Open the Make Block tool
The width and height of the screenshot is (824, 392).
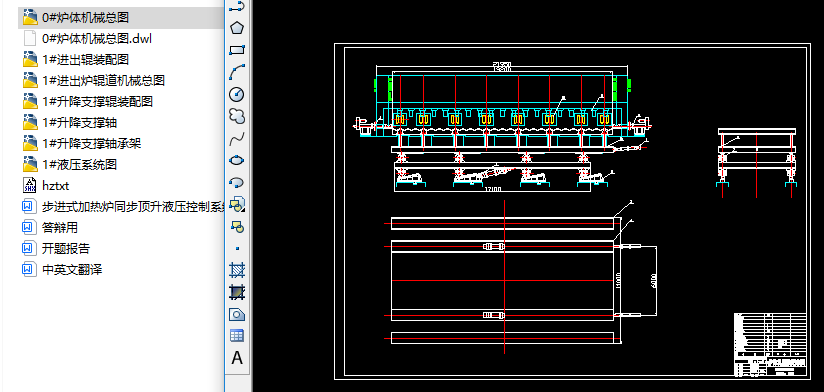click(x=238, y=226)
